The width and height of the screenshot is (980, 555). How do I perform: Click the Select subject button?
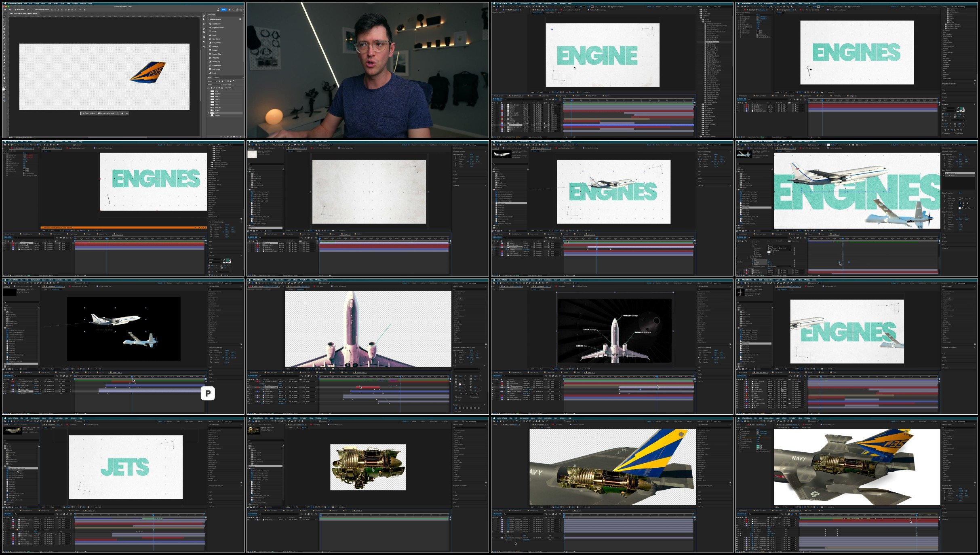[x=89, y=113]
